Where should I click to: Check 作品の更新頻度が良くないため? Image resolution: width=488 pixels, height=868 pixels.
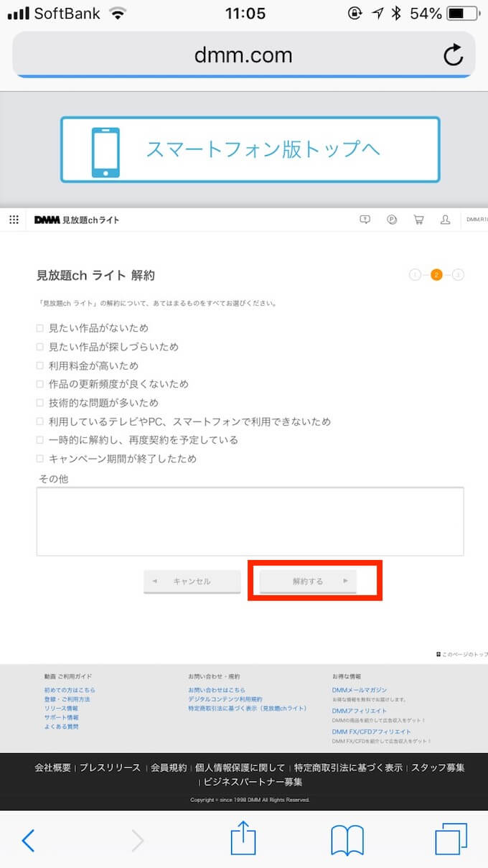coord(40,384)
